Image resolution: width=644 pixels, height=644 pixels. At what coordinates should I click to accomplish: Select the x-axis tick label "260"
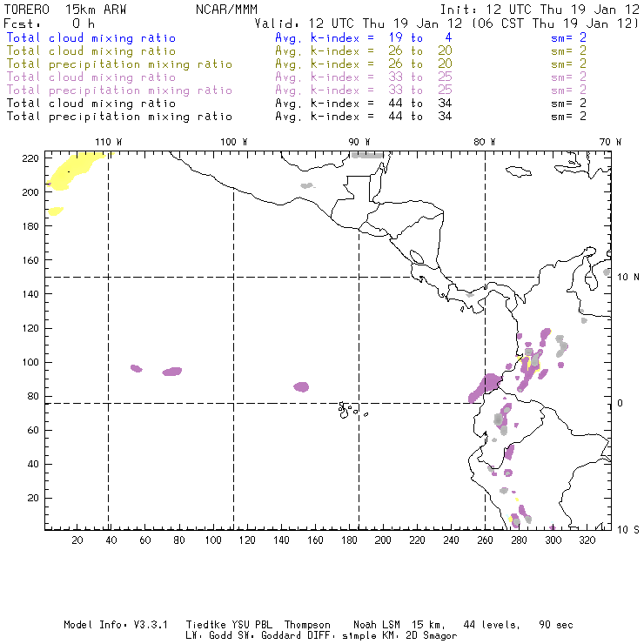pyautogui.click(x=485, y=540)
